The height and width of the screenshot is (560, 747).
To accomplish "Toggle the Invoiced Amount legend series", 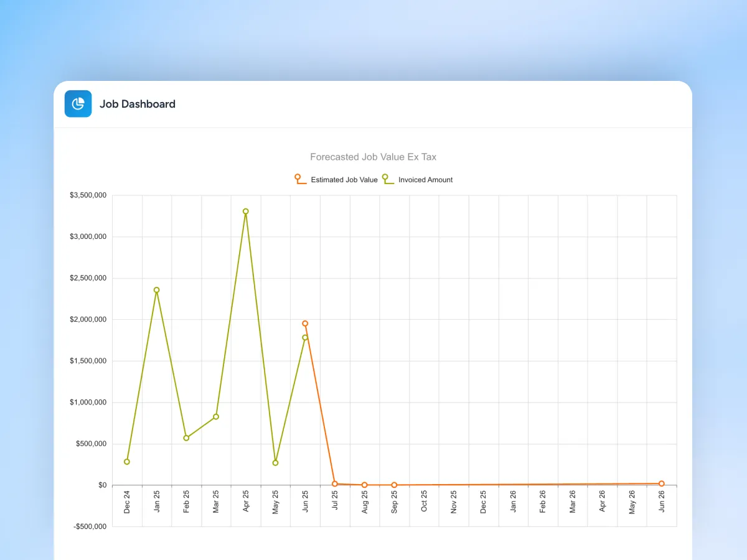I will pyautogui.click(x=418, y=179).
